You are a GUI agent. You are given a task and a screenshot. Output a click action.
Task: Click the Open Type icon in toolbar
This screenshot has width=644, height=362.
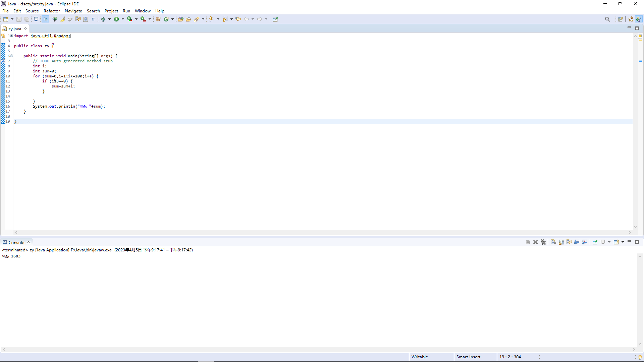pyautogui.click(x=180, y=19)
